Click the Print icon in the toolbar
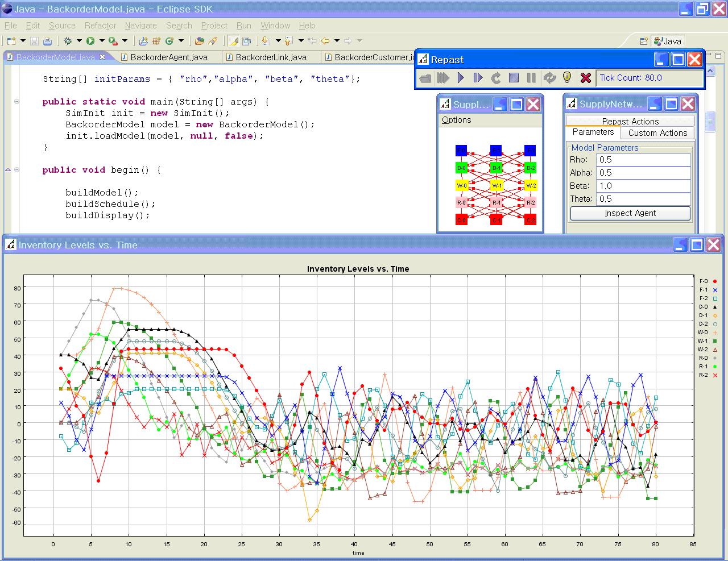The width and height of the screenshot is (728, 561). pos(47,41)
